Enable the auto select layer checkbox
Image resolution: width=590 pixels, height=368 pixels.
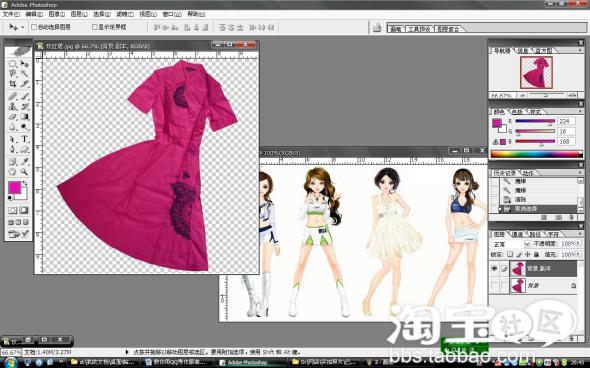34,27
